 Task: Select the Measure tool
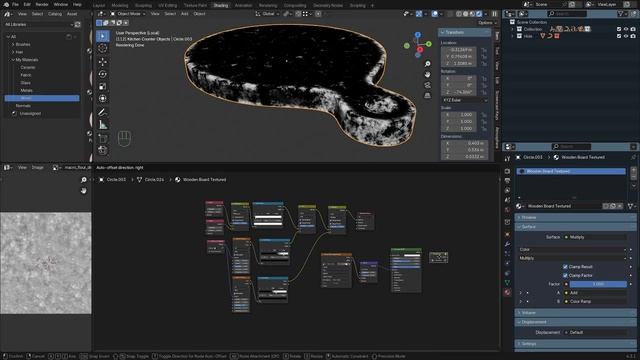click(103, 125)
